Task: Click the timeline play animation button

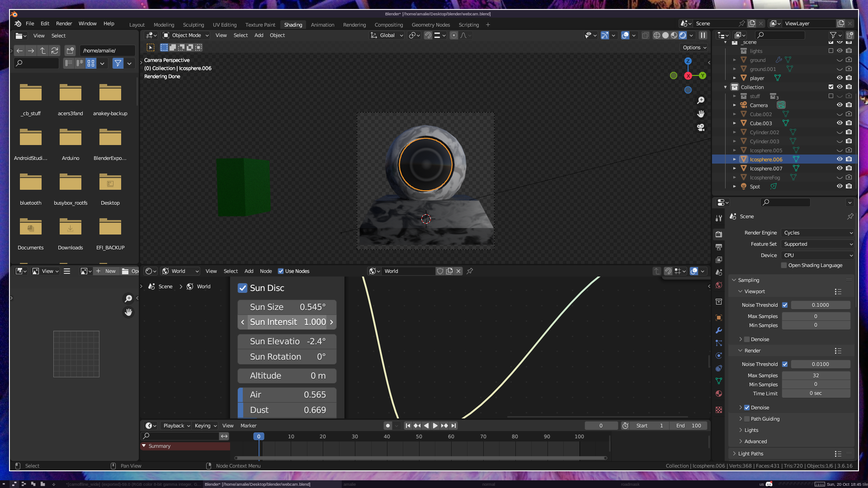Action: coord(435,426)
